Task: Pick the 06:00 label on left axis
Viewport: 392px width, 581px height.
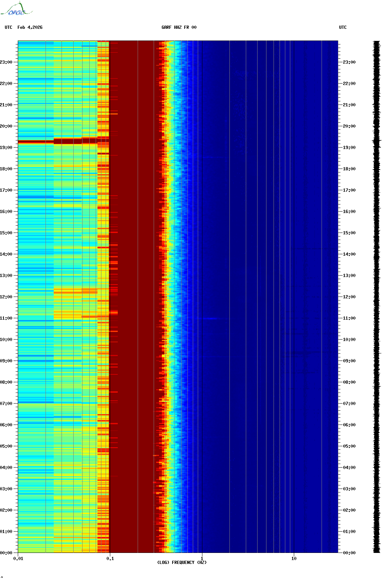Action: [x=6, y=425]
